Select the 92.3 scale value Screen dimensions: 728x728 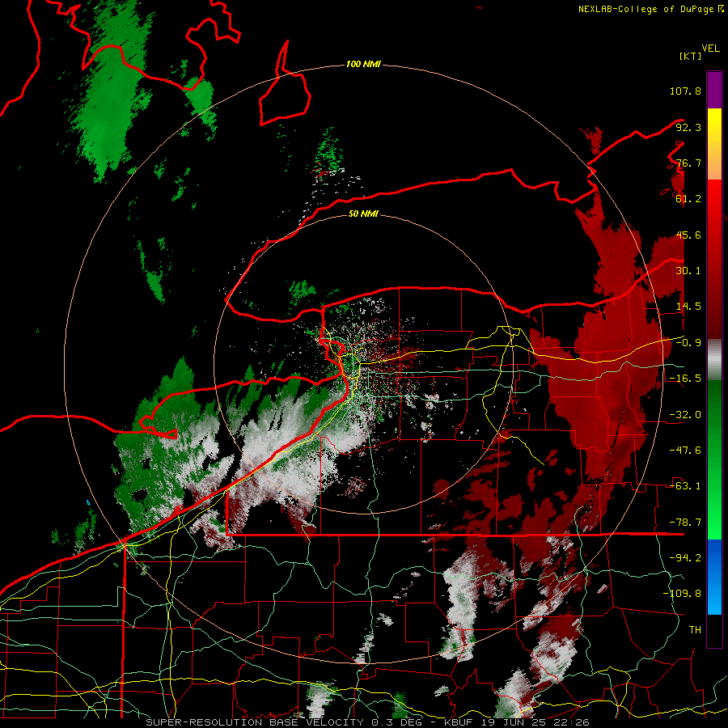[688, 127]
